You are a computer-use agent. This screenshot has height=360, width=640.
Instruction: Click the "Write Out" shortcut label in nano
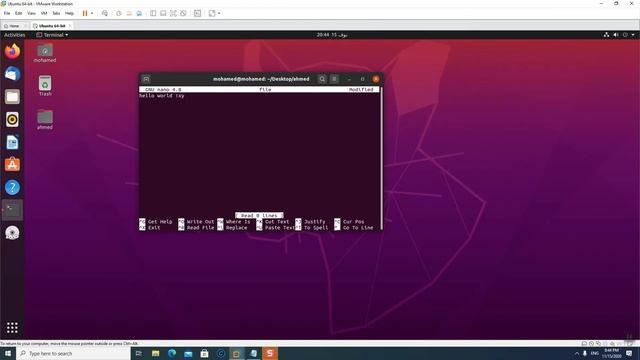(200, 222)
